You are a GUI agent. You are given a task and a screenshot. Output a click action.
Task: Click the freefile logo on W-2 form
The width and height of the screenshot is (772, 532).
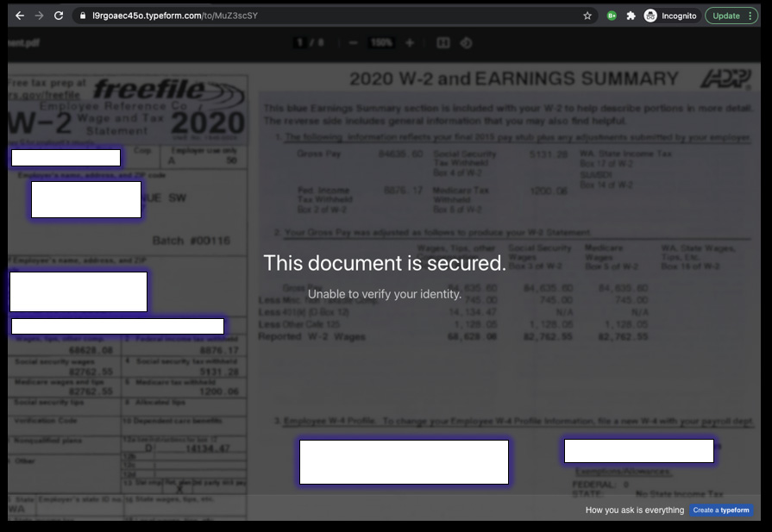(169, 91)
